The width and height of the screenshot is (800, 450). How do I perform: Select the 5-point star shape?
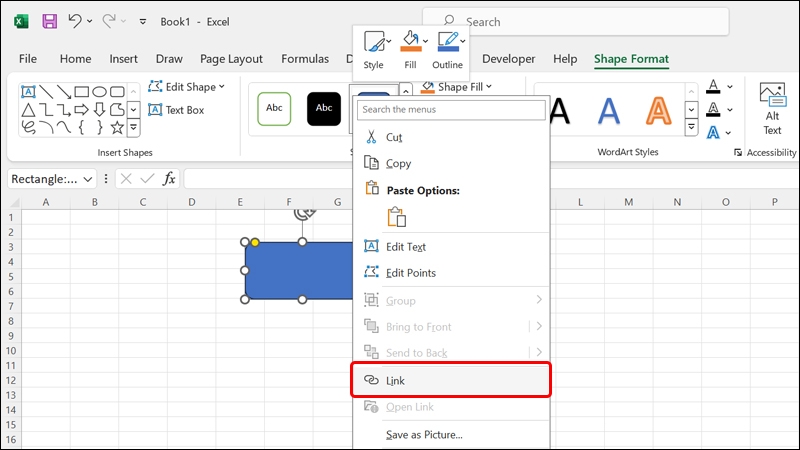pos(117,128)
